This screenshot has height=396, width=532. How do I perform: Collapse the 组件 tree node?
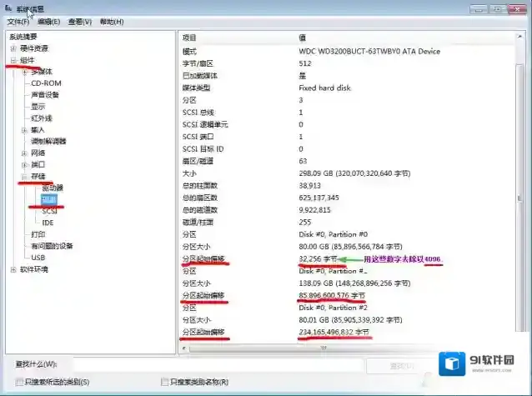coord(13,60)
